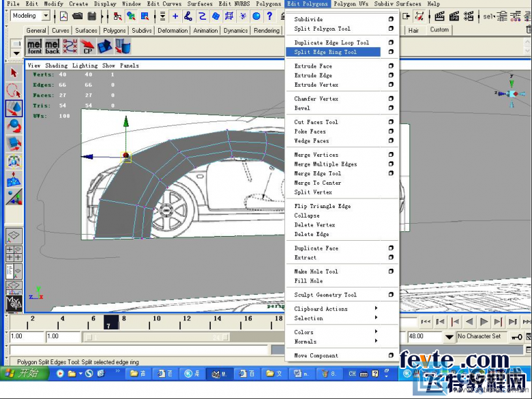The width and height of the screenshot is (532, 399).
Task: Open Extrude Face option box
Action: pos(391,66)
